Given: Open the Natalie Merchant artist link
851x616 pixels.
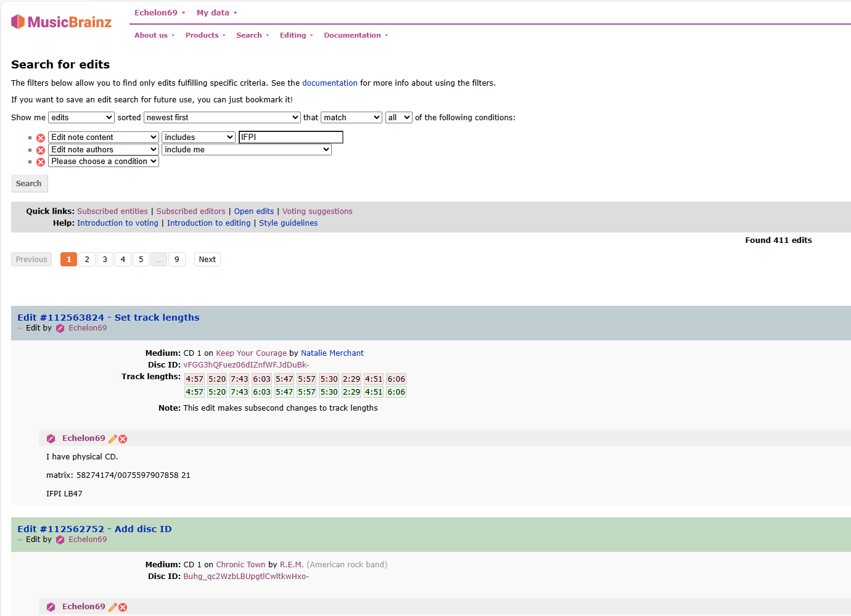Looking at the screenshot, I should point(332,353).
